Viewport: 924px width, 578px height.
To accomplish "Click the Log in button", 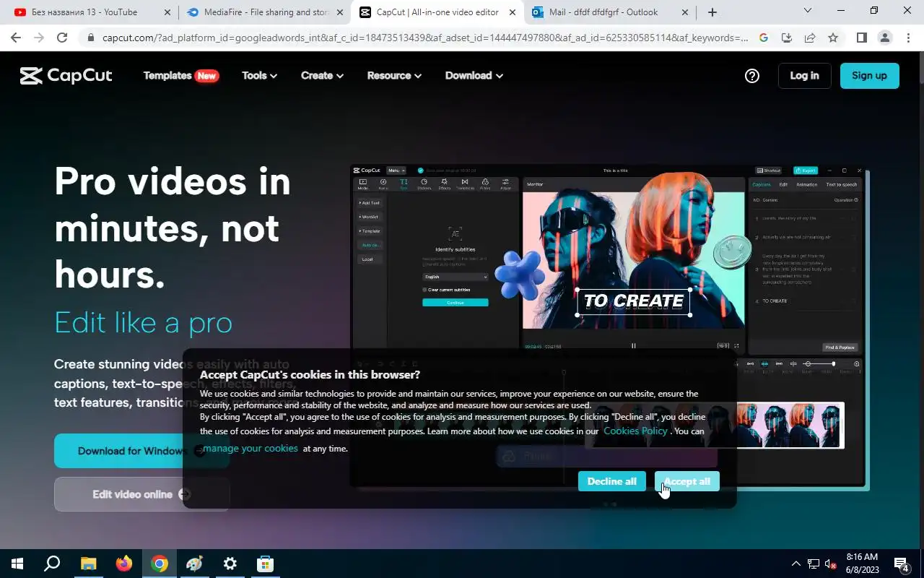I will (804, 76).
